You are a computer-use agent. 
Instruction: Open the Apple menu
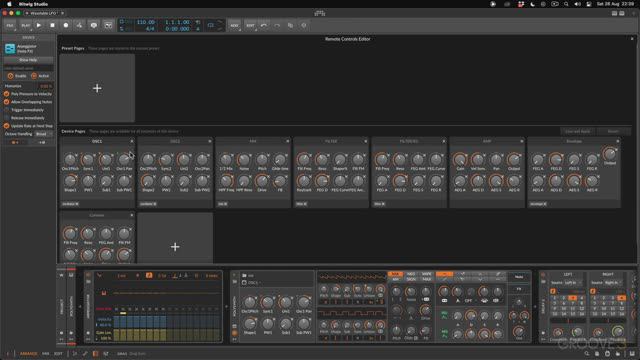click(9, 4)
